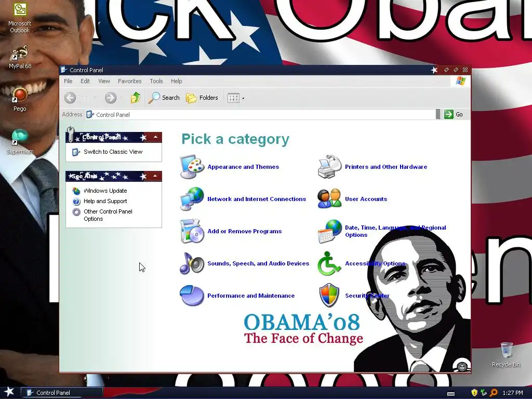Select the Pego desktop shortcut
This screenshot has height=399, width=532.
pos(20,99)
